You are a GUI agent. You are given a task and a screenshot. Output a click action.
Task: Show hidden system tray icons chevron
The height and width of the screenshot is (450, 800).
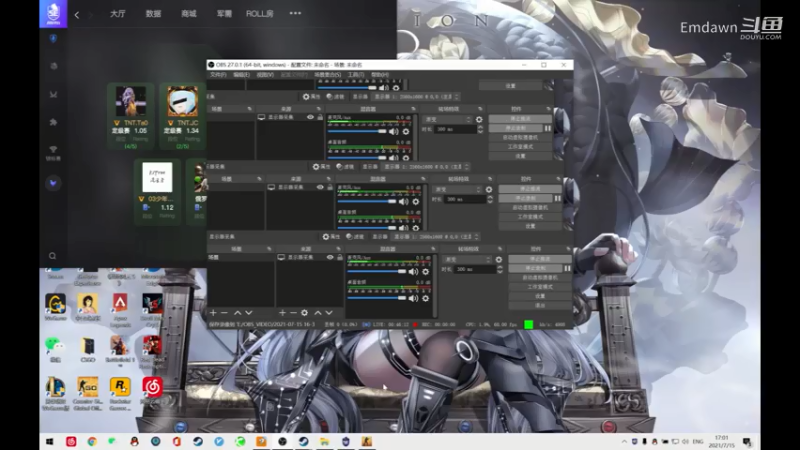point(624,441)
